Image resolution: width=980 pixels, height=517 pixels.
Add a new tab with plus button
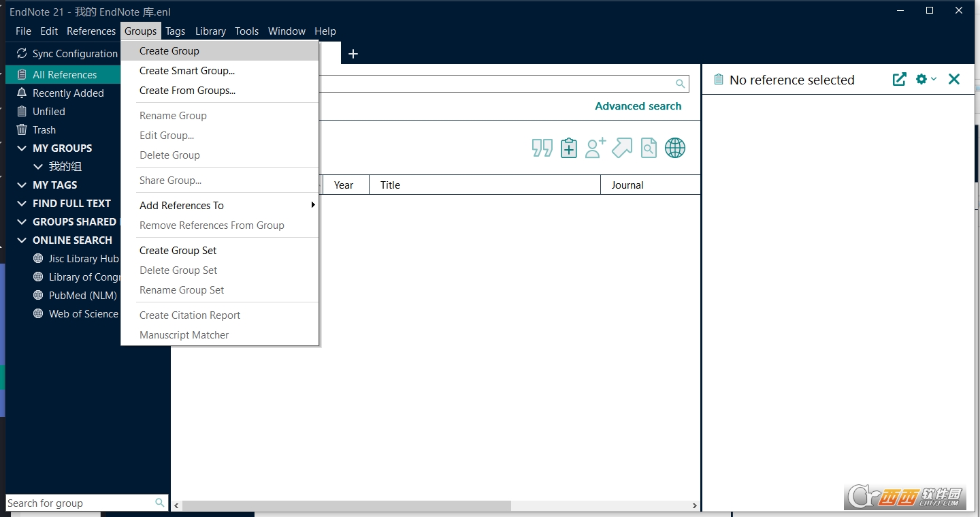(x=353, y=54)
